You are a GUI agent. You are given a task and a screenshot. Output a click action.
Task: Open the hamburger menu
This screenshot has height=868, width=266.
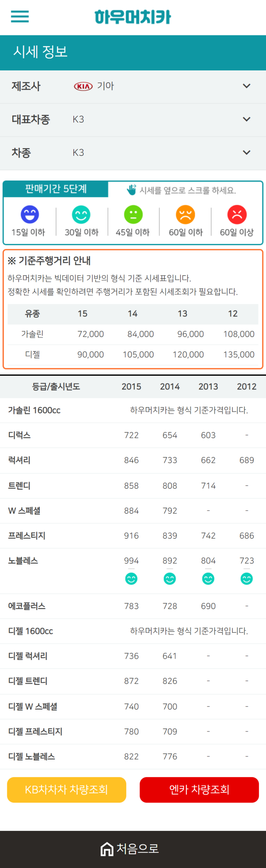(20, 16)
